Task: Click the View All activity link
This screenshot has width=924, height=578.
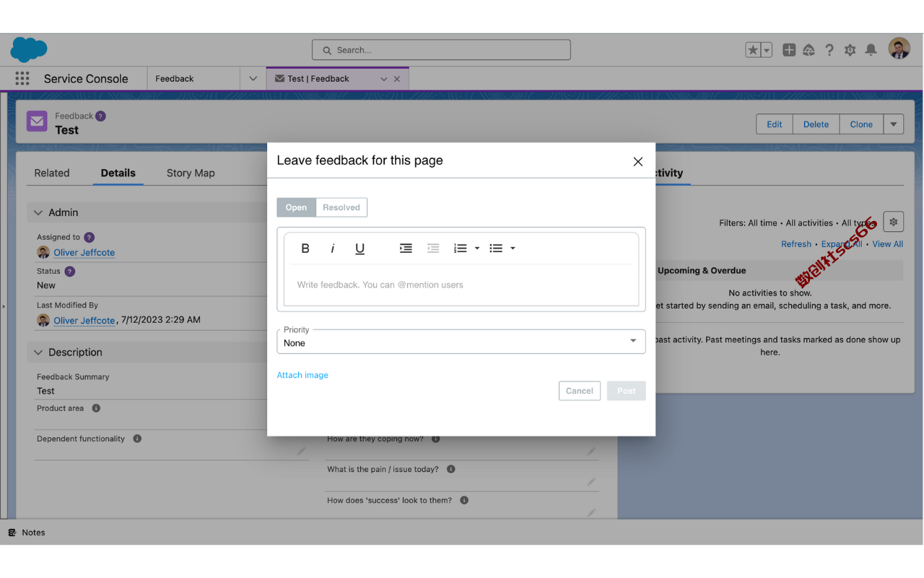Action: coord(887,244)
